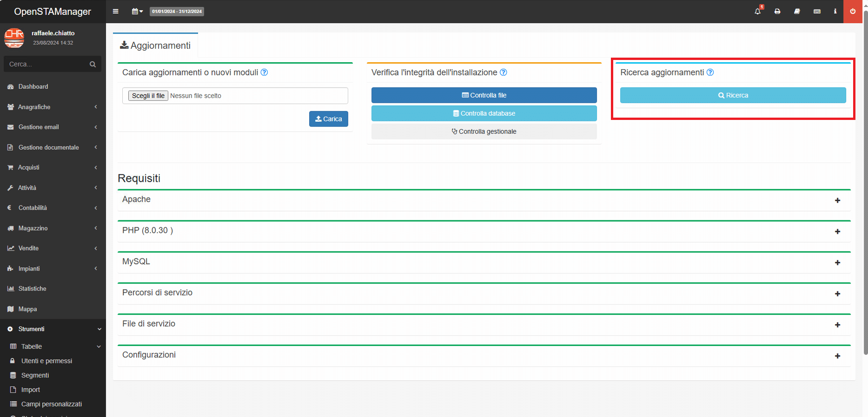Click the Contabilità euro icon
This screenshot has width=868, height=417.
point(10,208)
